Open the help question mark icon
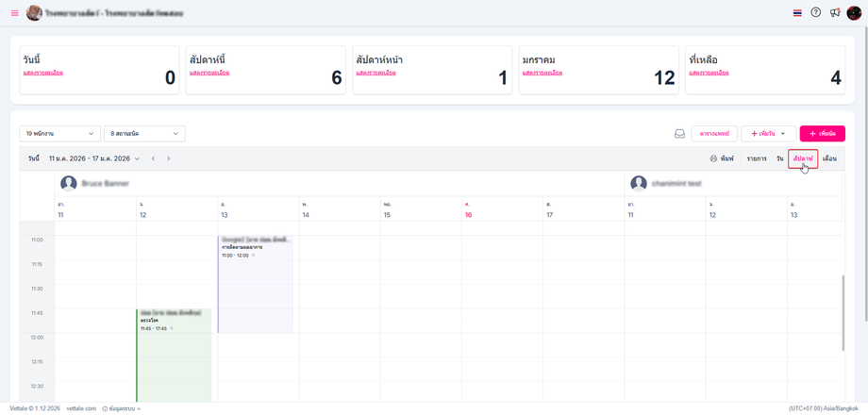This screenshot has height=415, width=868. (x=816, y=13)
